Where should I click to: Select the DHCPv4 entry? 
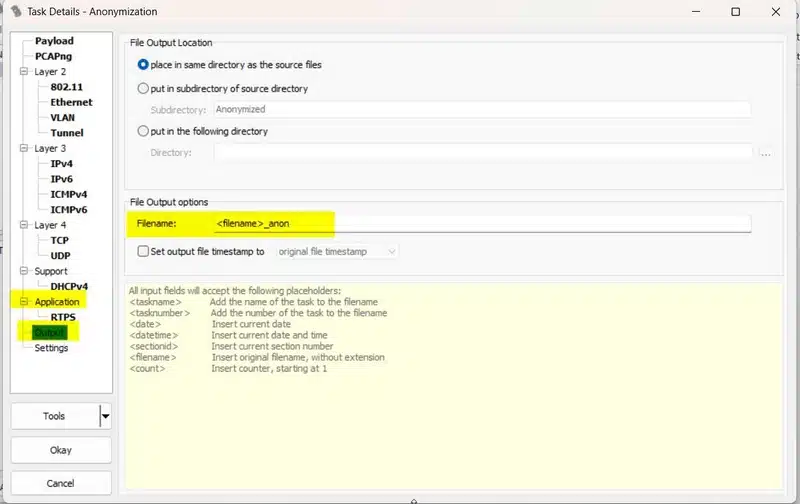tap(69, 286)
